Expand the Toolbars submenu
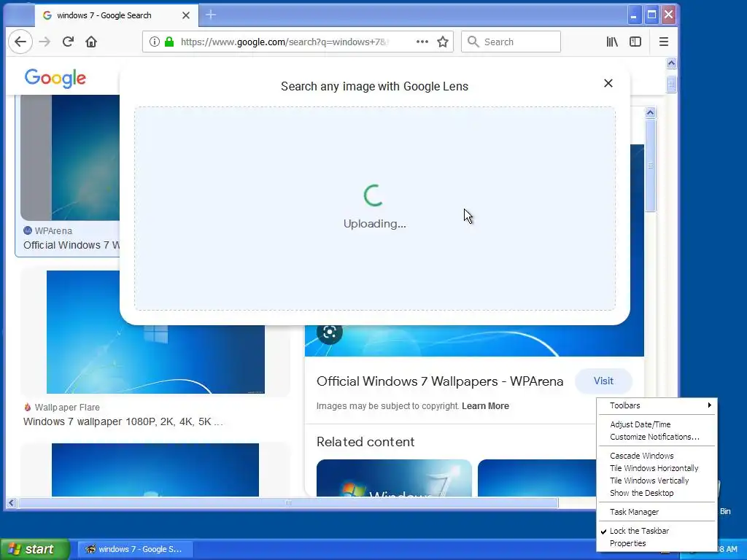 click(x=657, y=405)
